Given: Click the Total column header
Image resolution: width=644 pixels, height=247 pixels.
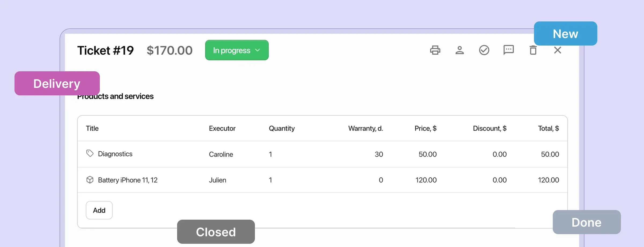Looking at the screenshot, I should pyautogui.click(x=548, y=128).
